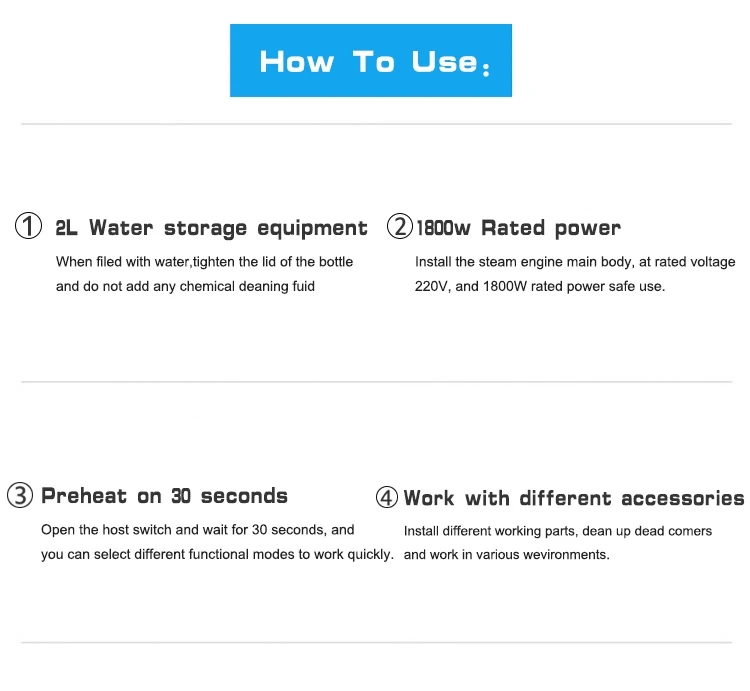Image resolution: width=750 pixels, height=691 pixels.
Task: Click the "do not add any chemical" line
Action: tap(185, 286)
